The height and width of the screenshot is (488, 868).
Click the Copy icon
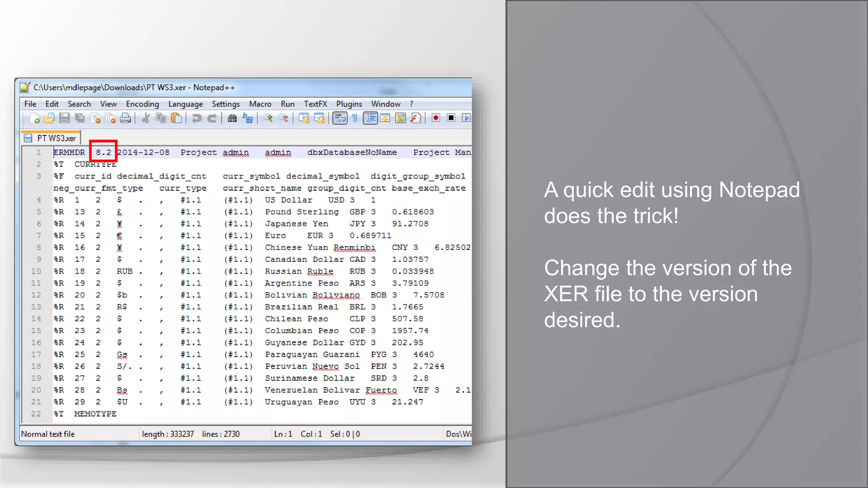point(161,118)
